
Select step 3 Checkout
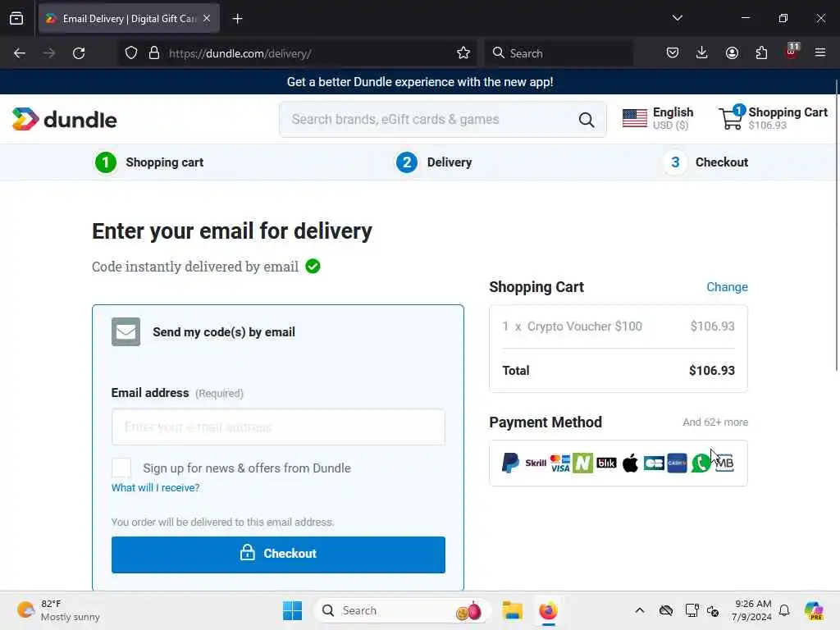click(706, 162)
